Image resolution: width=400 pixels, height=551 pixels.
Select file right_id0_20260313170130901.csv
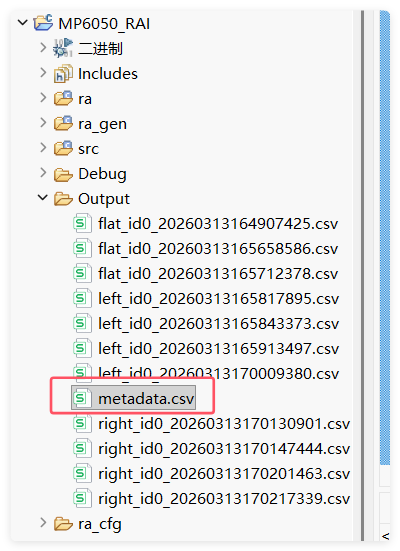coord(224,424)
